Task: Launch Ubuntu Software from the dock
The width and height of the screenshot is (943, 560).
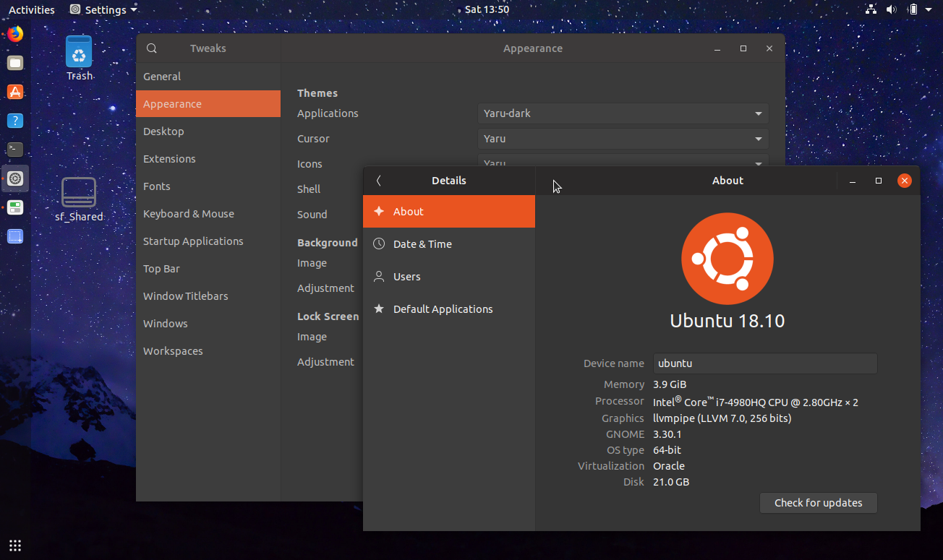Action: (15, 92)
